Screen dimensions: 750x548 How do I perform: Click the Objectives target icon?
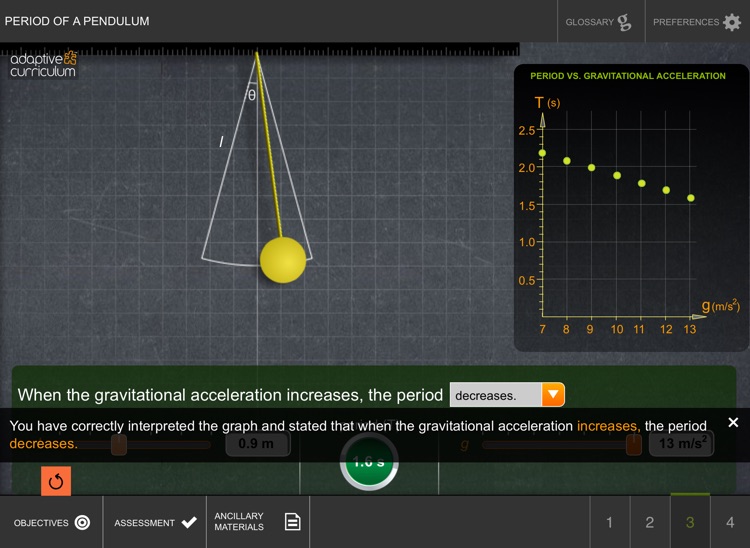[82, 522]
